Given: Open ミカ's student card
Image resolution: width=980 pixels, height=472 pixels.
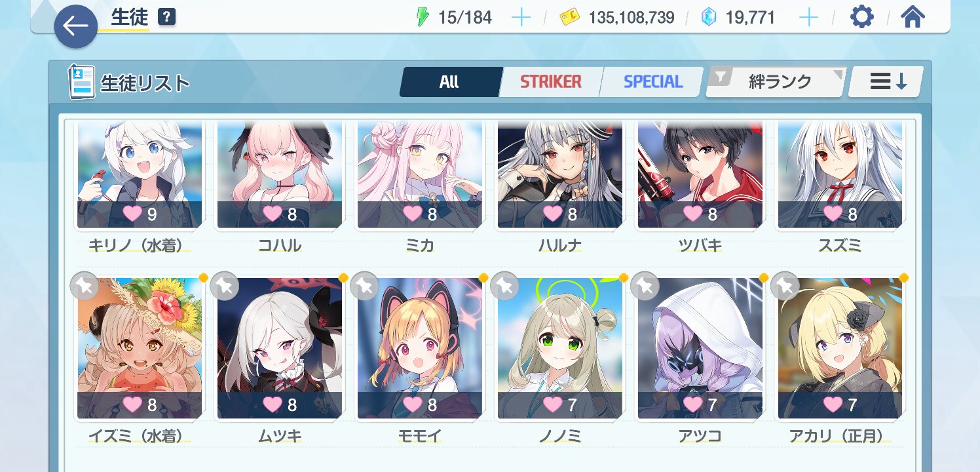Looking at the screenshot, I should pos(420,177).
